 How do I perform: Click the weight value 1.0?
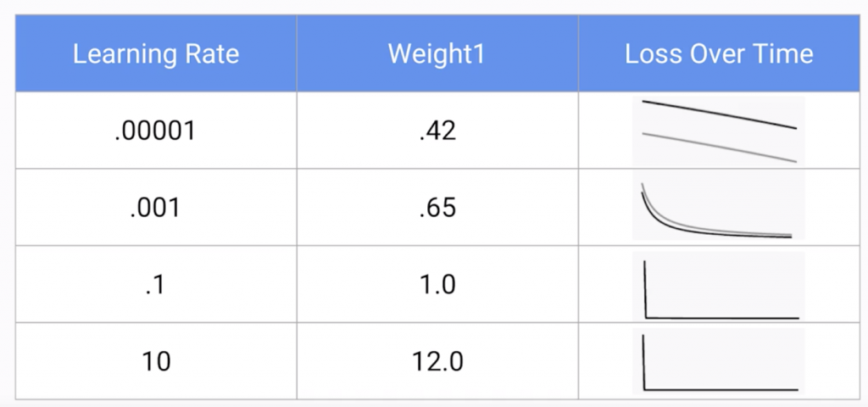tap(437, 285)
